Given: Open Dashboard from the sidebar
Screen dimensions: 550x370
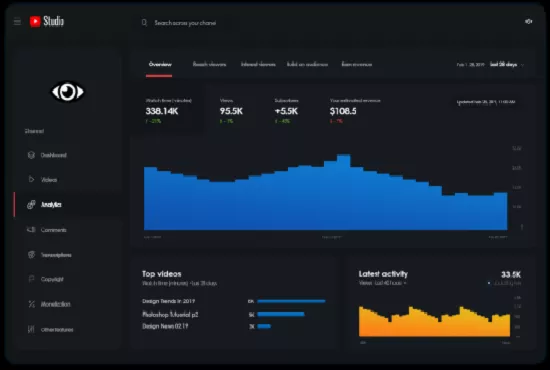Looking at the screenshot, I should pyautogui.click(x=47, y=155).
